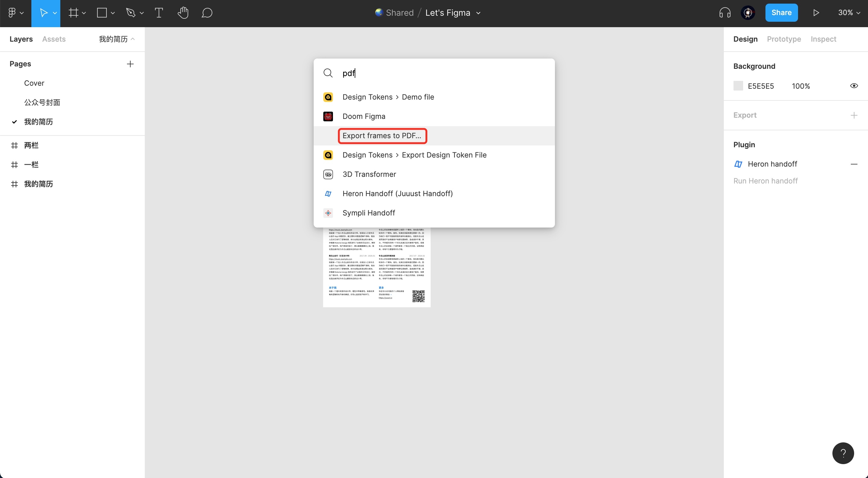This screenshot has width=868, height=478.
Task: Add a new page with plus icon
Action: coord(130,64)
